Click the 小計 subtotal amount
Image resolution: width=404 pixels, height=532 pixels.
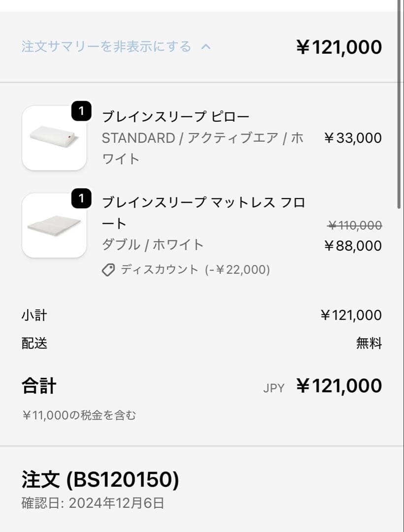pyautogui.click(x=350, y=315)
